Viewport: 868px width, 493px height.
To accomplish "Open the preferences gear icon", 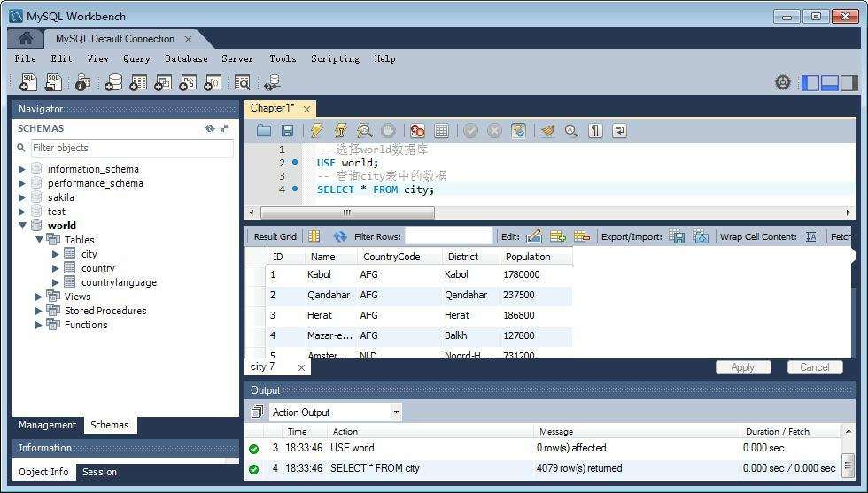I will point(782,82).
